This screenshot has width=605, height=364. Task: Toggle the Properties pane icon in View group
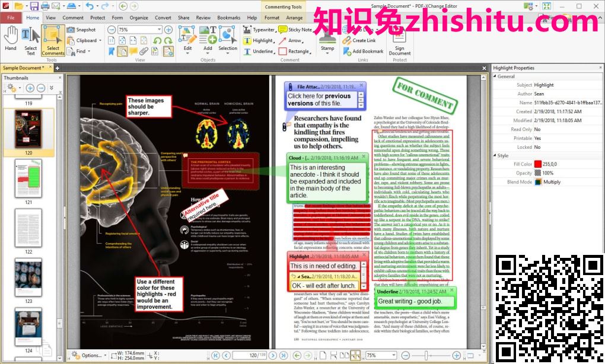click(x=168, y=52)
